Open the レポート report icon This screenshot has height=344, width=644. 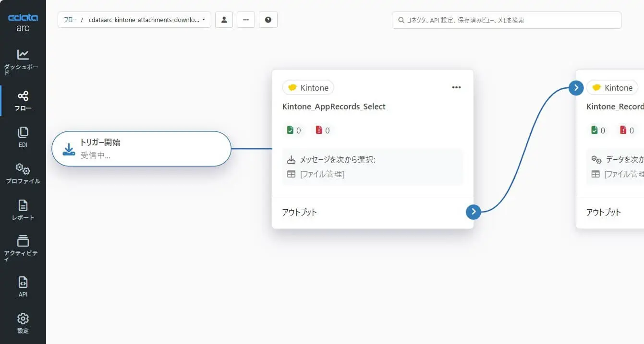pyautogui.click(x=23, y=205)
